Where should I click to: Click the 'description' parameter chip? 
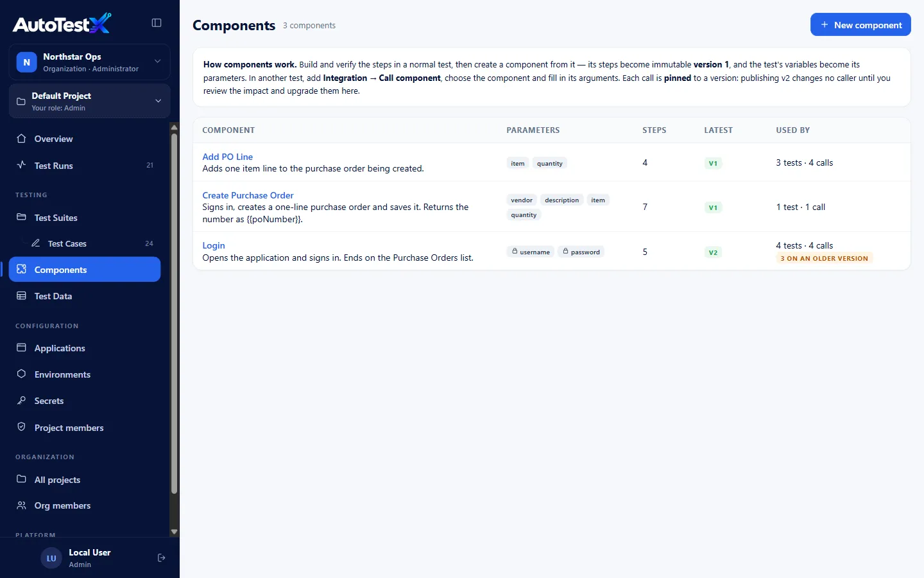click(x=561, y=200)
